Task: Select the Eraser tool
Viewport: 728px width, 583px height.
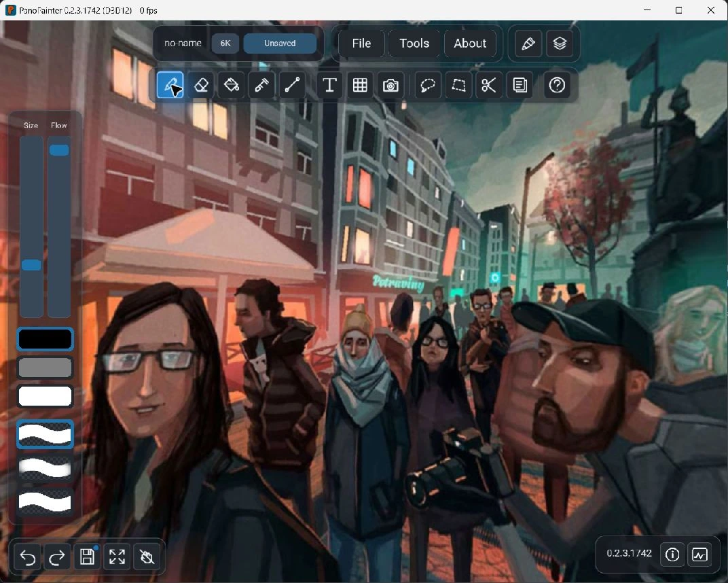Action: pyautogui.click(x=200, y=85)
